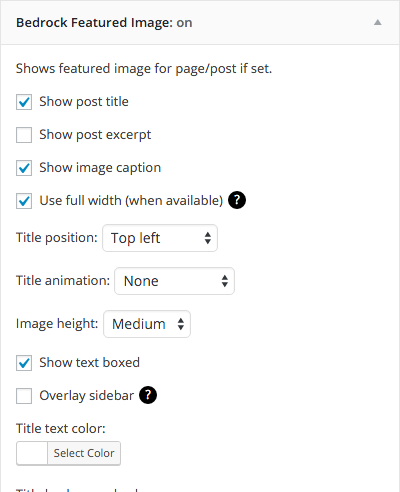Toggle Use full width checkbox

(24, 201)
